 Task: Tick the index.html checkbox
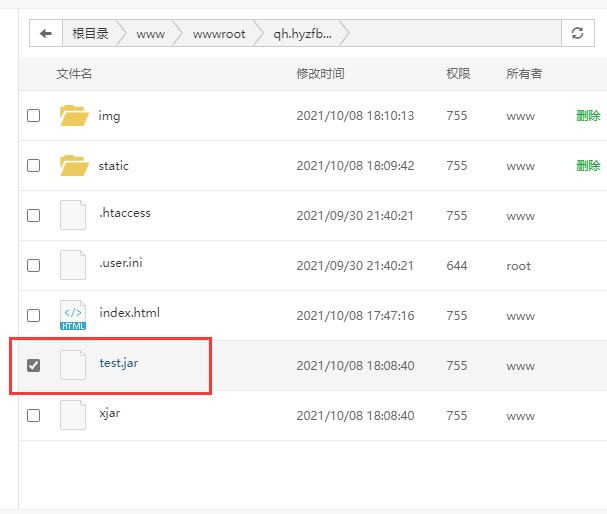33,315
